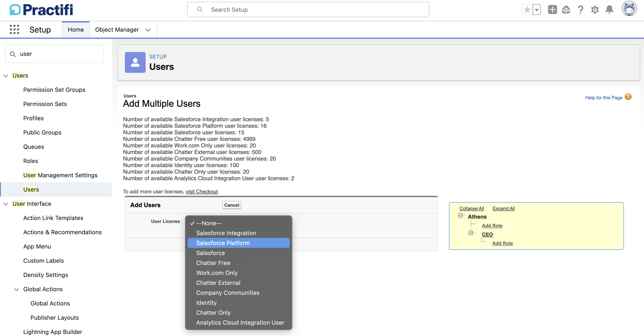This screenshot has width=644, height=336.
Task: Open the Object Manager tab dropdown chevron
Action: (148, 30)
